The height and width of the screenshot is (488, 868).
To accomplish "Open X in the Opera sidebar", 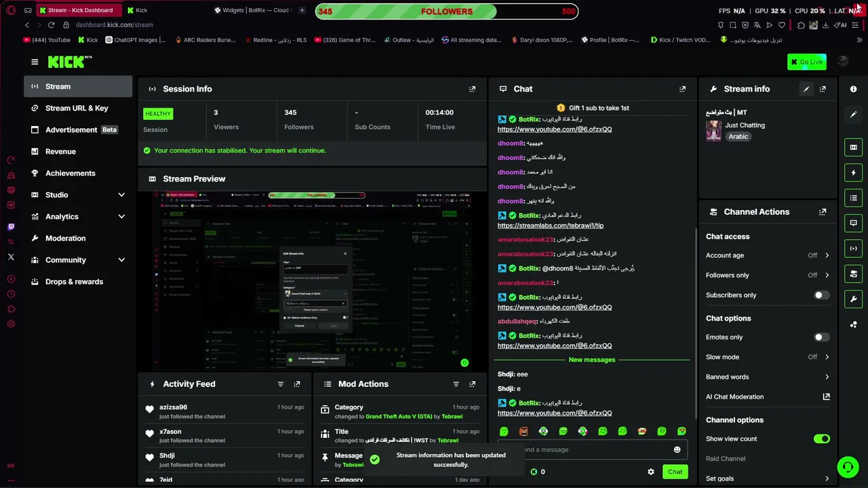I will pos(11,257).
